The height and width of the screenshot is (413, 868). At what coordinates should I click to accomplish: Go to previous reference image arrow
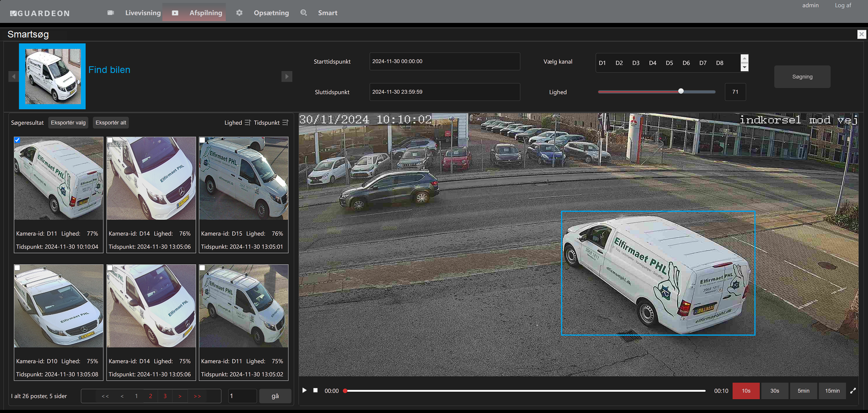coord(14,76)
